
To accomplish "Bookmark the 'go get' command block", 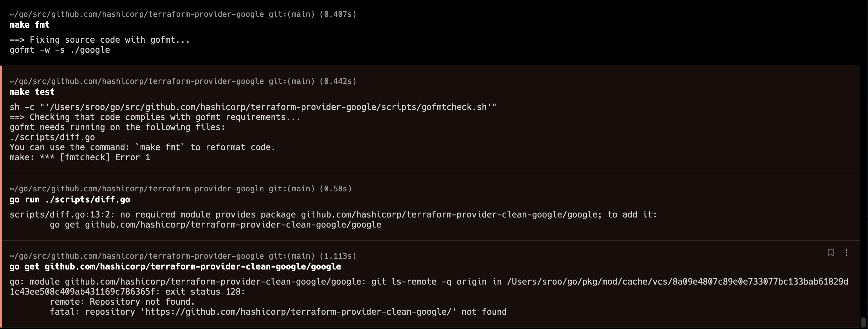I will (831, 253).
